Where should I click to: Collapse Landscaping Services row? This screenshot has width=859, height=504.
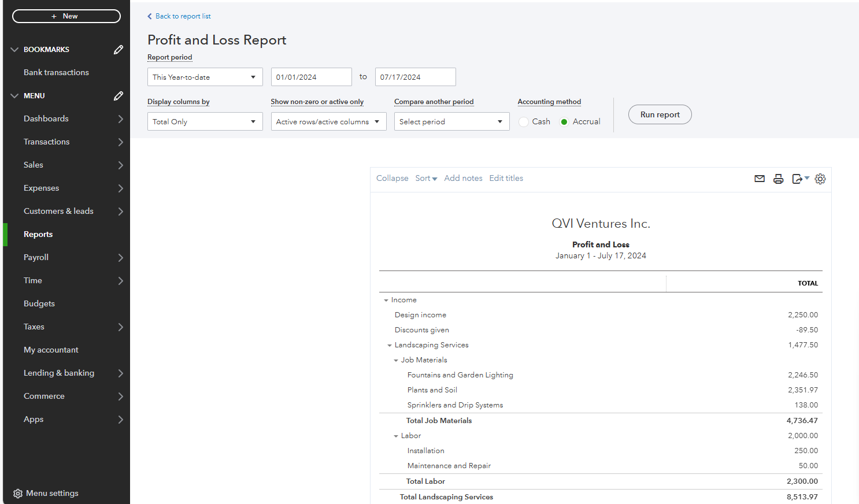(x=390, y=346)
